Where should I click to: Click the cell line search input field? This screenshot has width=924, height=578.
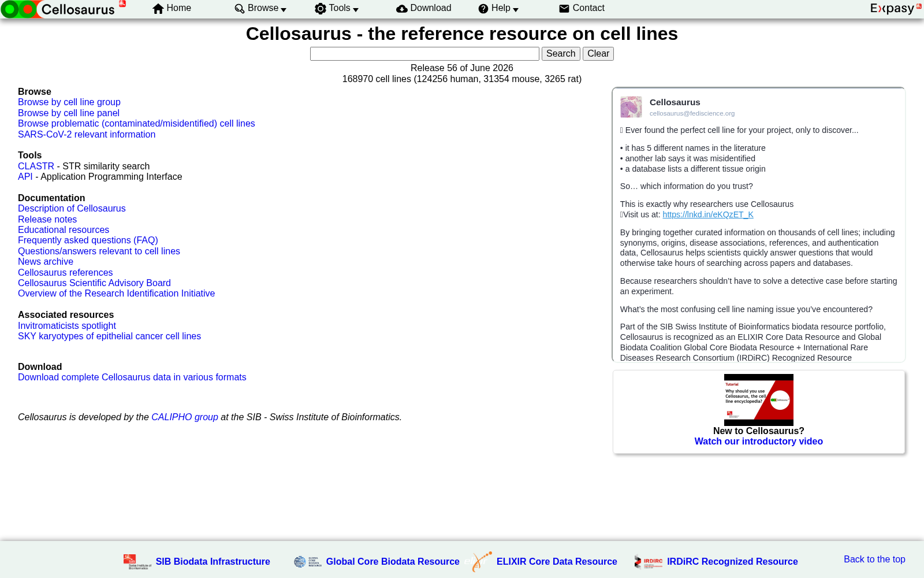pos(424,54)
